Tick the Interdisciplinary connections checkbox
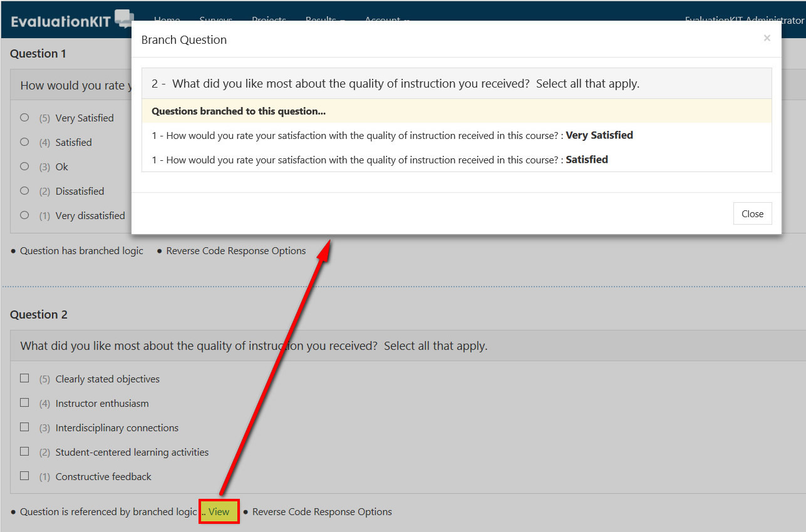This screenshot has height=532, width=806. 24,427
